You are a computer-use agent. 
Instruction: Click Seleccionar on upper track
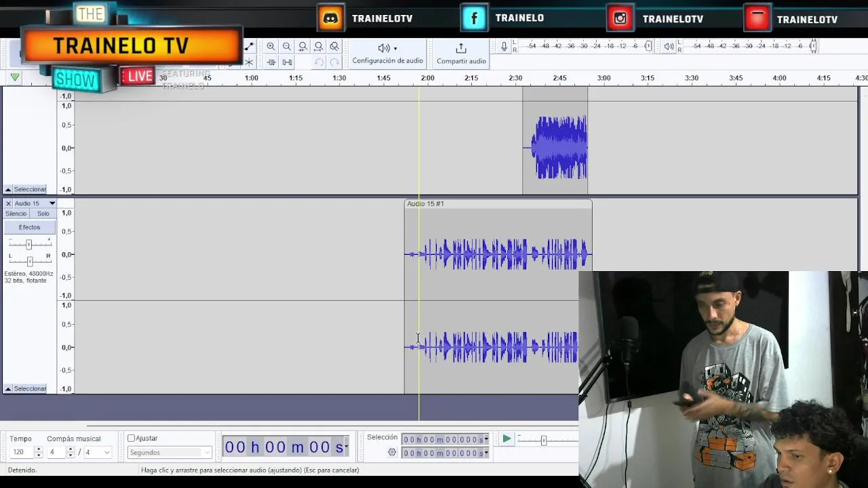[x=30, y=190]
